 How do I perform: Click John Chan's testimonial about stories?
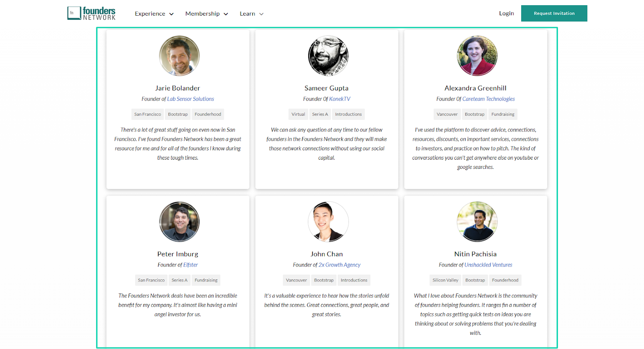[x=326, y=305]
